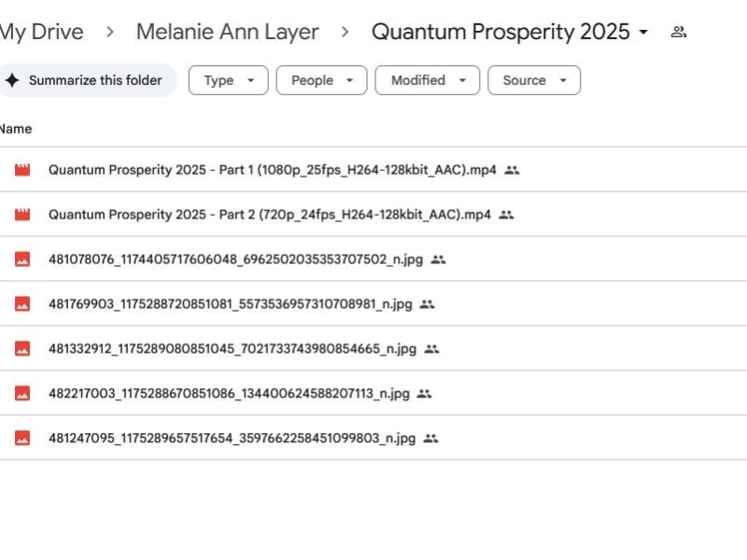This screenshot has height=560, width=747.
Task: Open the Type filter dropdown
Action: pyautogui.click(x=228, y=80)
